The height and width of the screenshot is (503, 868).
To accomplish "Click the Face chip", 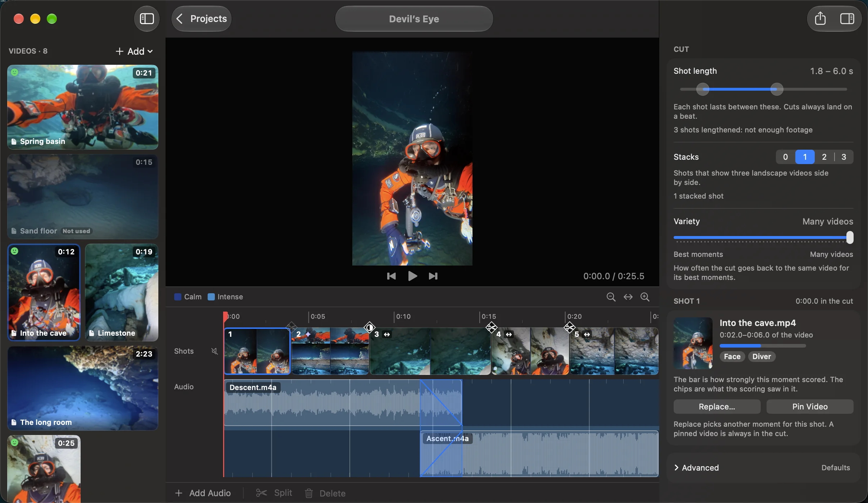I will point(732,357).
